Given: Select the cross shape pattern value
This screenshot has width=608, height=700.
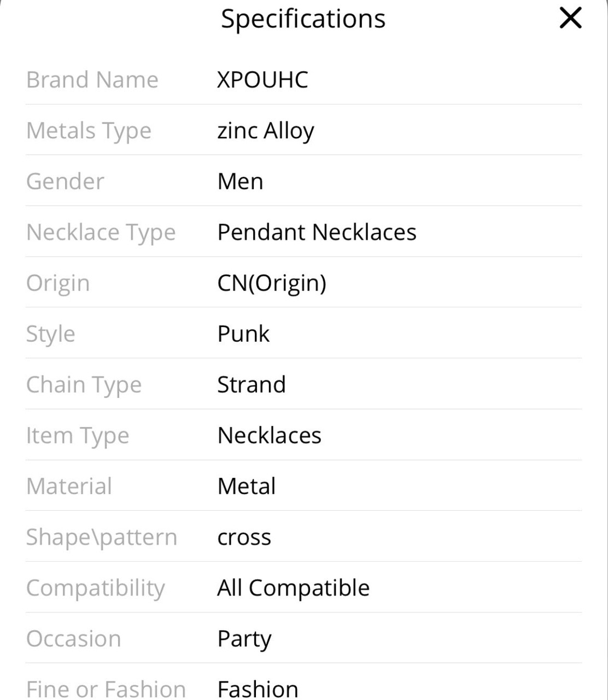Looking at the screenshot, I should [x=244, y=538].
